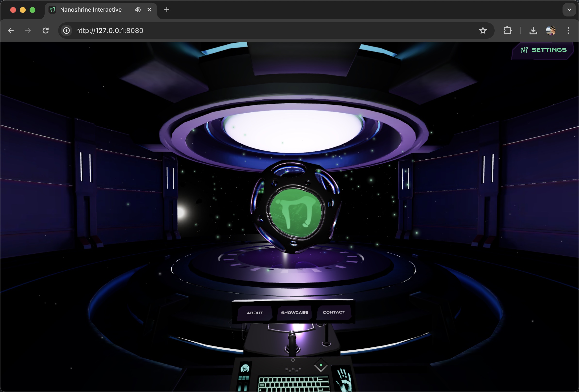Image resolution: width=579 pixels, height=392 pixels.
Task: Bookmark this page with the star
Action: pos(482,31)
